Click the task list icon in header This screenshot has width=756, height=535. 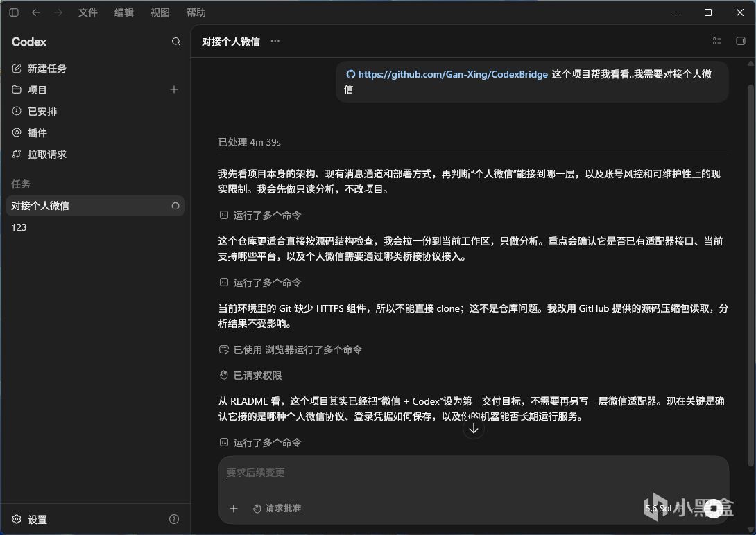click(x=717, y=42)
